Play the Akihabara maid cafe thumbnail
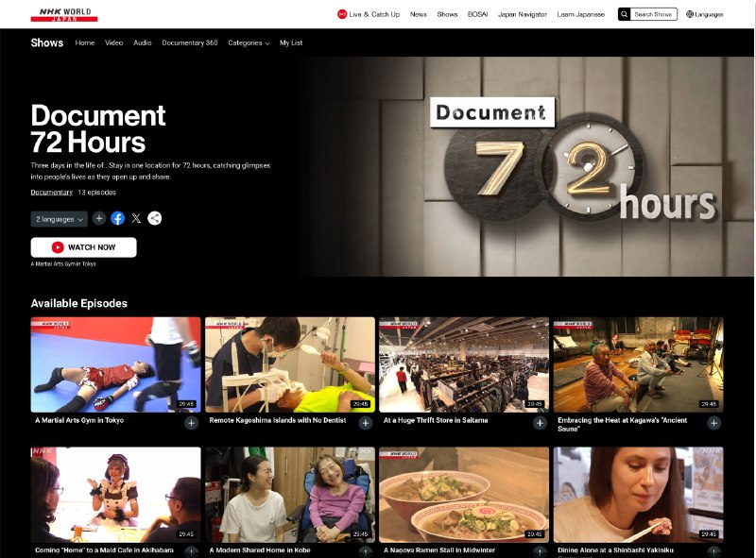The width and height of the screenshot is (756, 558). pos(115,495)
